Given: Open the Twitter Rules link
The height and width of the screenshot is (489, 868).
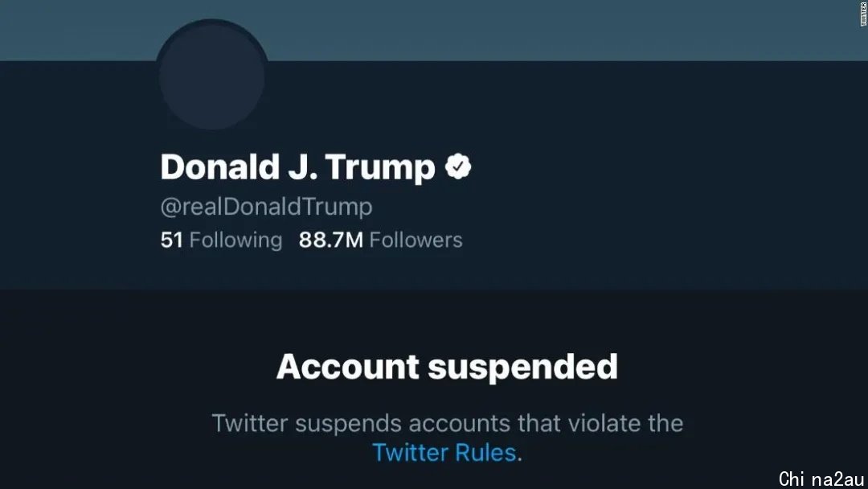Looking at the screenshot, I should click(444, 453).
